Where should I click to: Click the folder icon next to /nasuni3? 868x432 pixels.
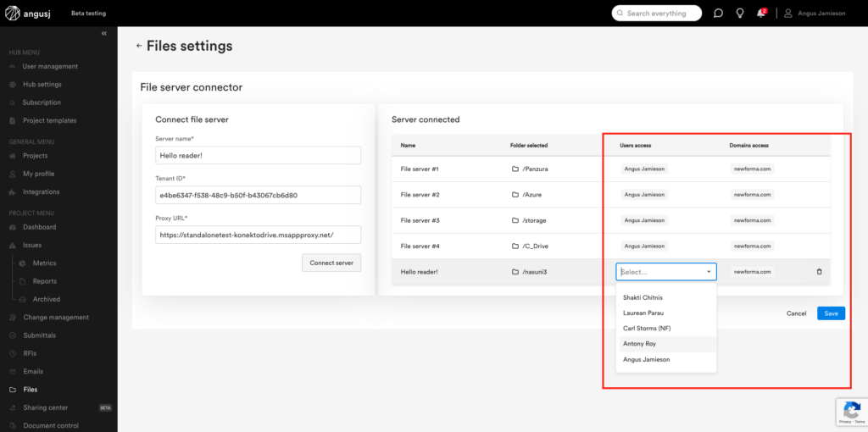(515, 272)
